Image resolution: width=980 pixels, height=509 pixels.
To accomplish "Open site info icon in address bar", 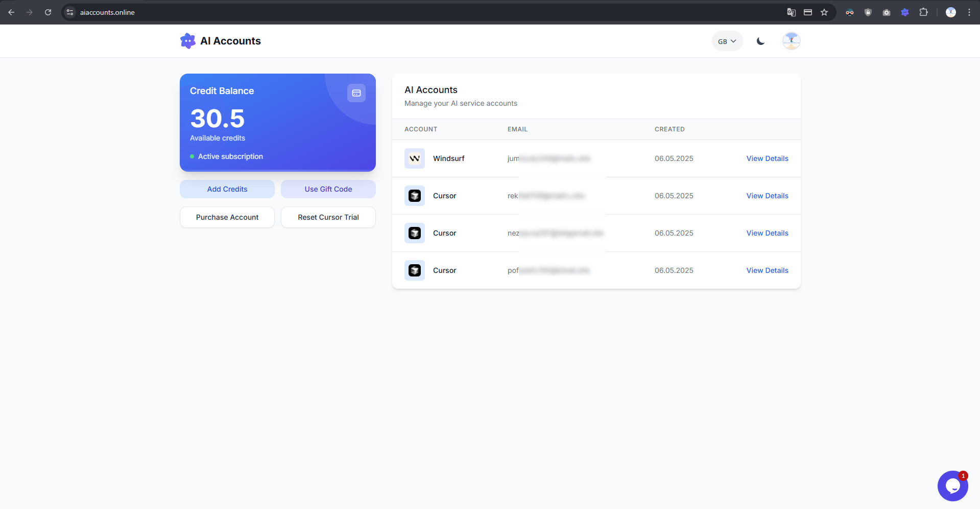I will pos(70,12).
